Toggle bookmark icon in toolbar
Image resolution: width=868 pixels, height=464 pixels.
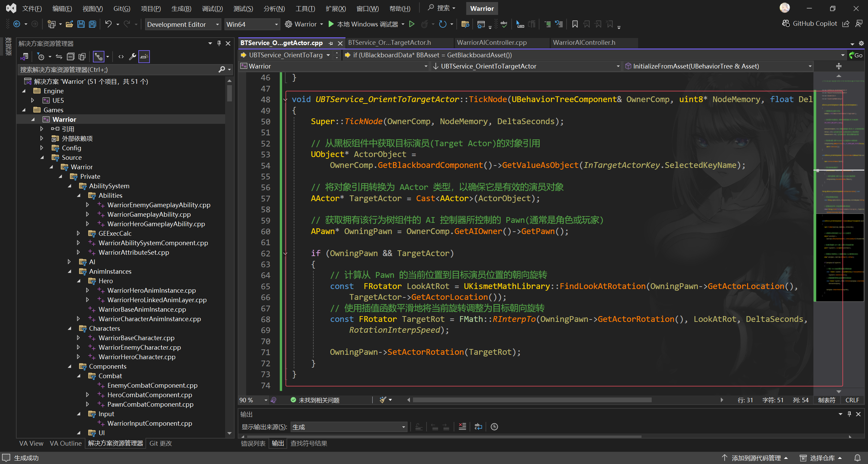point(575,24)
